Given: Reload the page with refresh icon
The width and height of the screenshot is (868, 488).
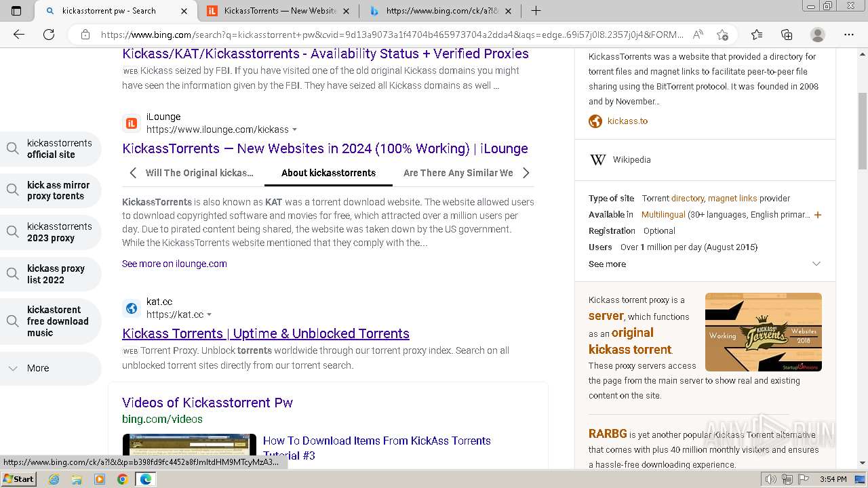Looking at the screenshot, I should pyautogui.click(x=49, y=35).
